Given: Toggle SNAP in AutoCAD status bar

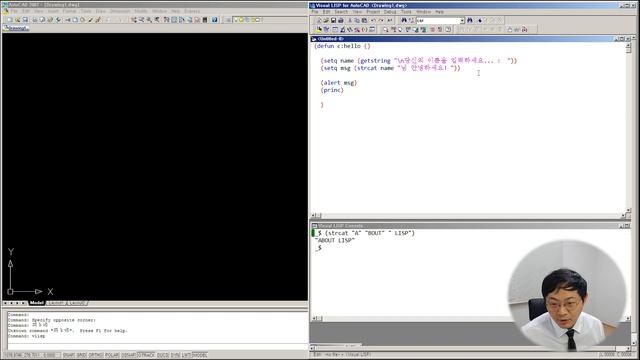Looking at the screenshot, I should click(x=69, y=355).
